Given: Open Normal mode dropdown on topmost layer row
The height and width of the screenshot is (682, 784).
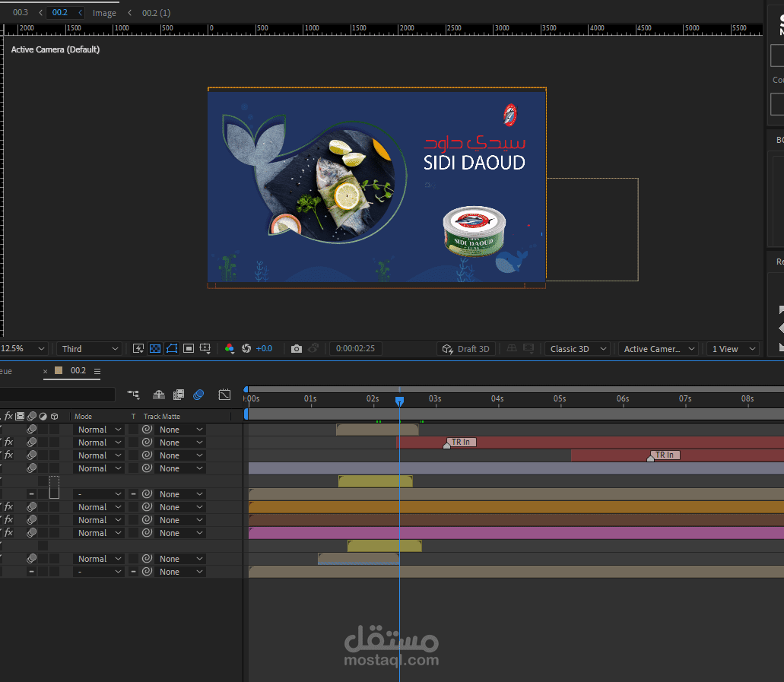Looking at the screenshot, I should 99,430.
